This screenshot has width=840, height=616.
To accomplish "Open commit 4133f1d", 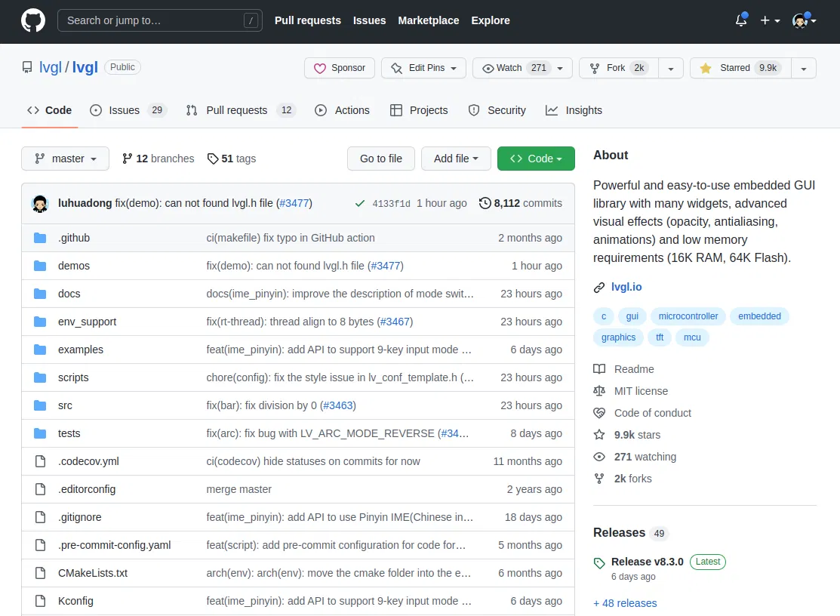I will pos(391,204).
